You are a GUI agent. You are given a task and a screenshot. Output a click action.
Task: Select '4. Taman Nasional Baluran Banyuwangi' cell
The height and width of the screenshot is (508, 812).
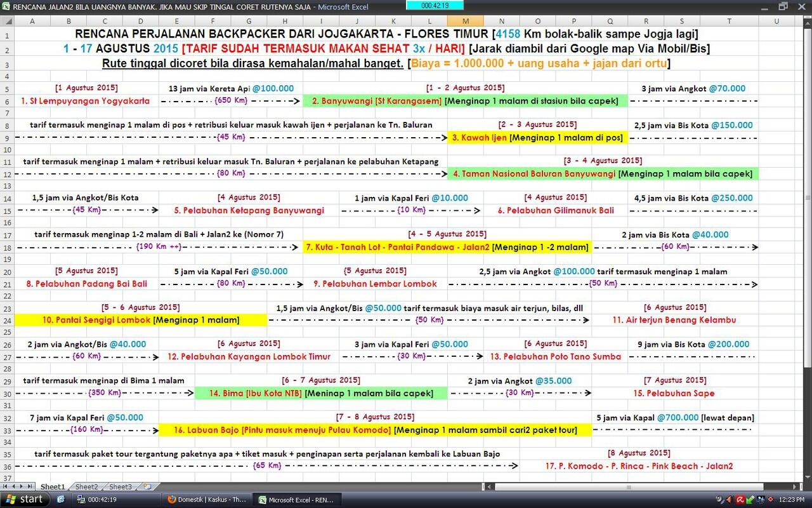(603, 174)
